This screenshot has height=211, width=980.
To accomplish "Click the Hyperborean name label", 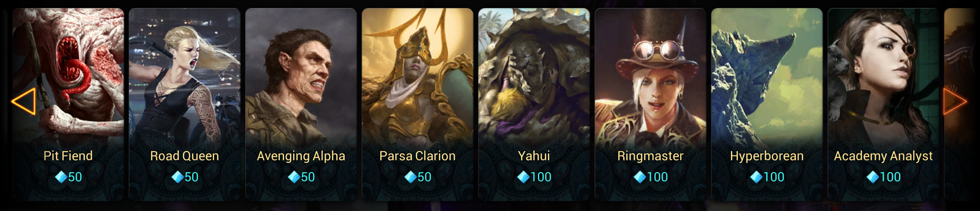I will [x=767, y=156].
